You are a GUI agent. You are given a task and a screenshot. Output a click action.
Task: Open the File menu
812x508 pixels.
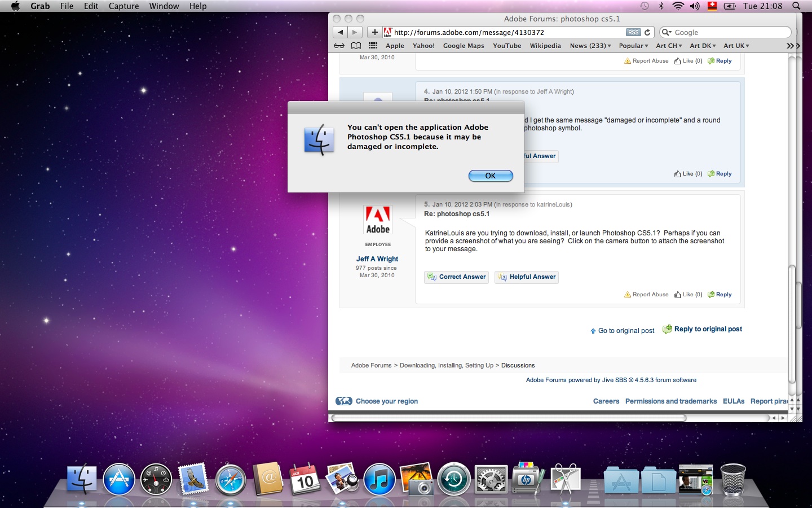(67, 6)
